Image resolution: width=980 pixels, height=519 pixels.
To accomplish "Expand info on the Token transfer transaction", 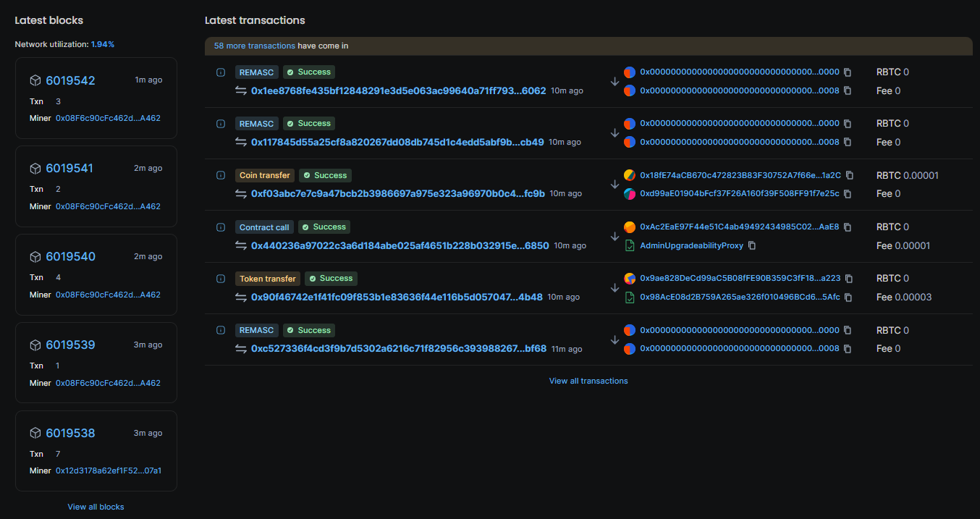I will coord(221,278).
